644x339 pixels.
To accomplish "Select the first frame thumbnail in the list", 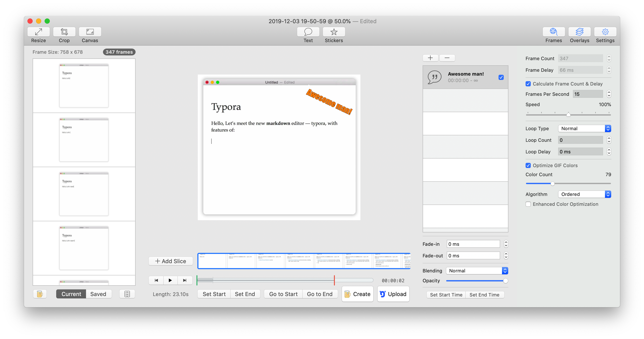I will click(84, 86).
